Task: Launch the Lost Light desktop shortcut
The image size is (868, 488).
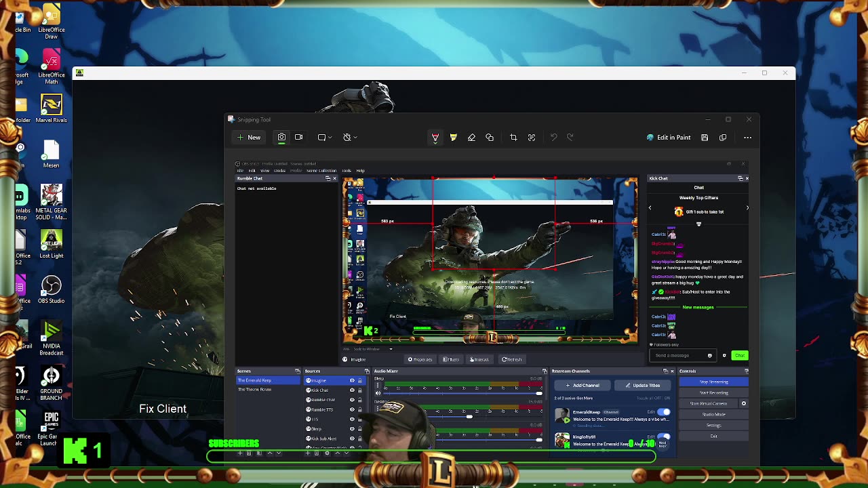Action: pos(52,245)
